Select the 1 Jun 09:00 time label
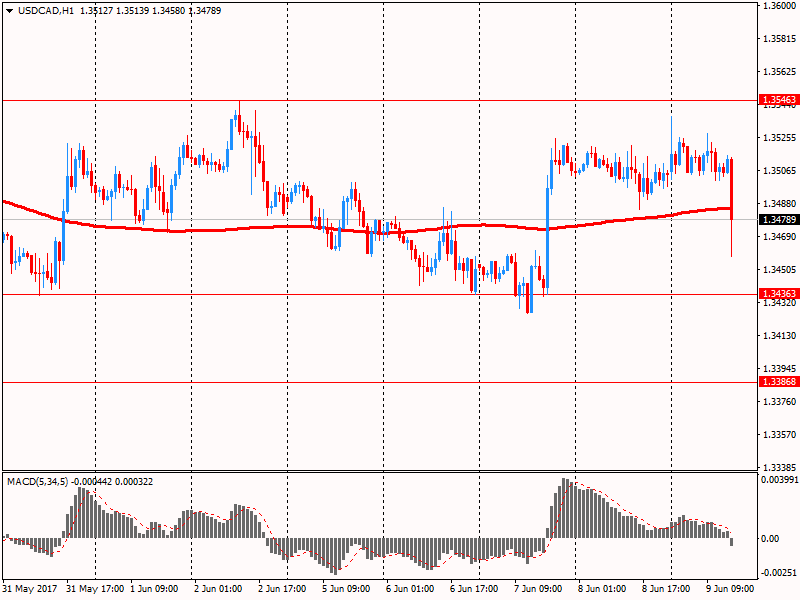This screenshot has height=600, width=800. coord(154,589)
